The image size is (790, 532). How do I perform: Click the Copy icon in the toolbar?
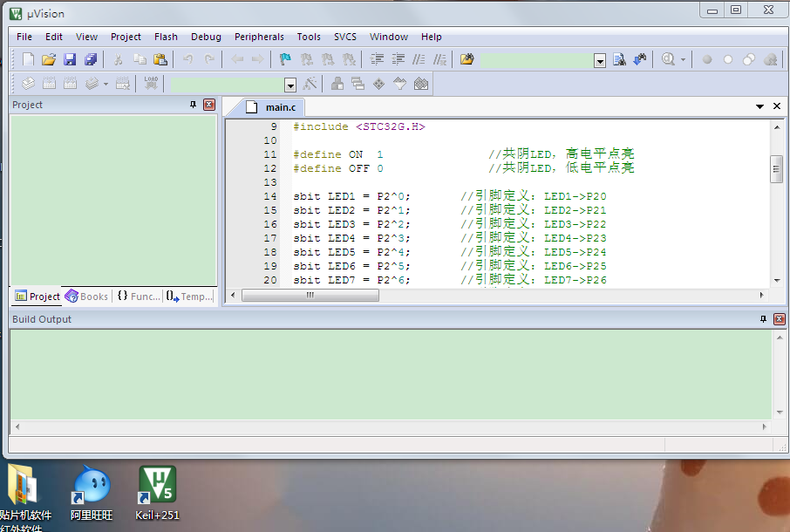pyautogui.click(x=140, y=59)
